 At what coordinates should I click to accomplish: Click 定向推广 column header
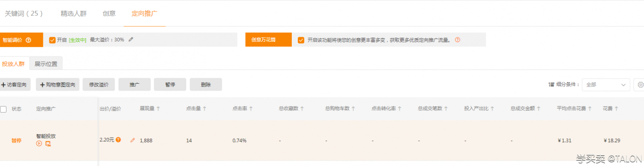(x=46, y=109)
